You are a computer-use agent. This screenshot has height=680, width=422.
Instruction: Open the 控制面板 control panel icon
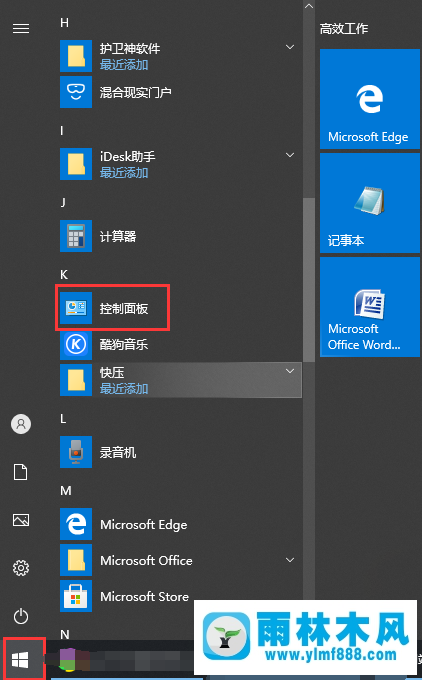[x=76, y=308]
